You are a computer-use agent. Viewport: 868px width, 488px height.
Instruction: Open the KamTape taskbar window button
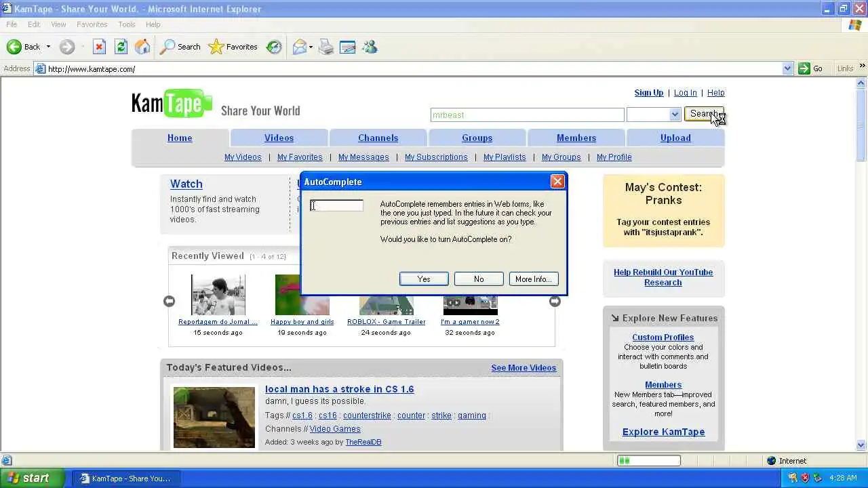click(125, 478)
